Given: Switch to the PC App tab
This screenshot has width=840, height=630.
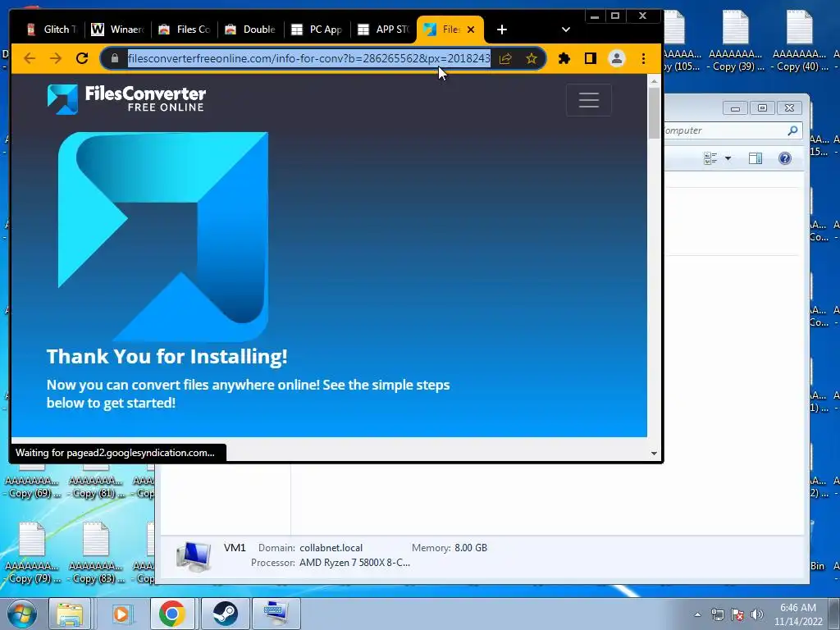Looking at the screenshot, I should click(317, 30).
